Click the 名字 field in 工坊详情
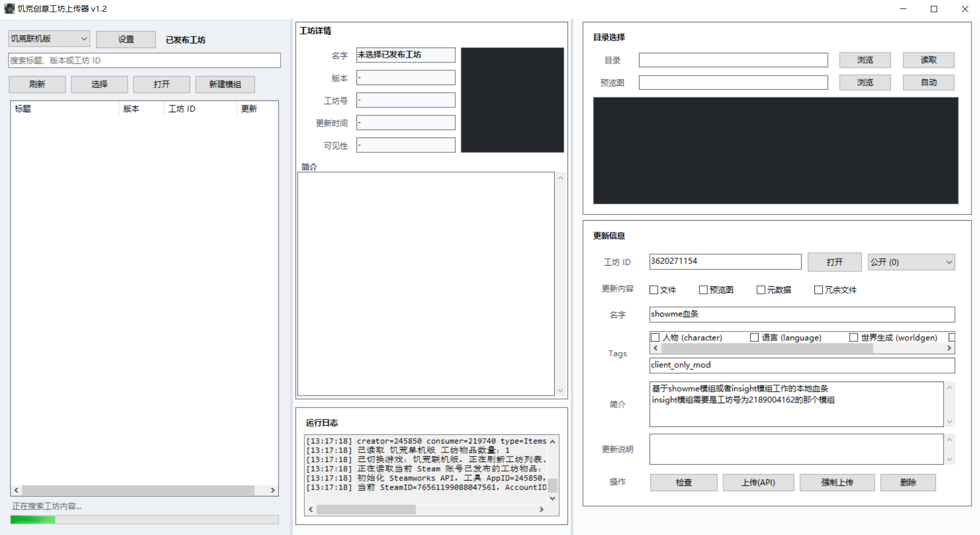 406,55
